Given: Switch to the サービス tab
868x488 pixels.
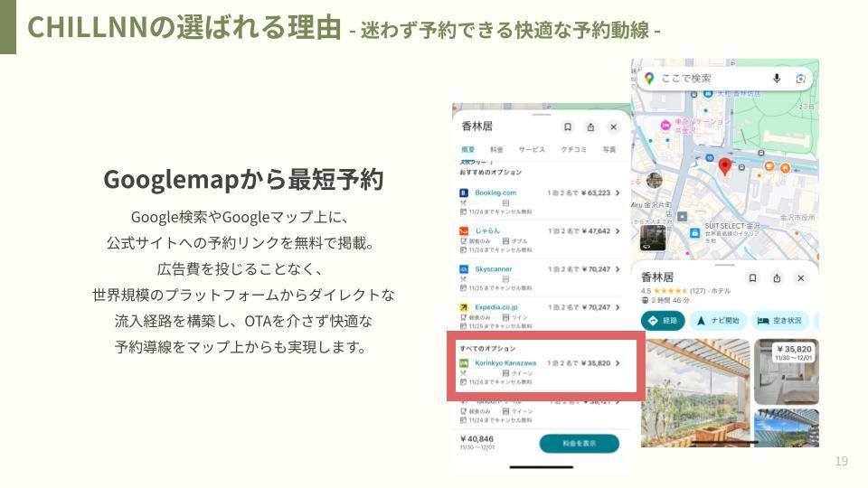Looking at the screenshot, I should point(532,149).
